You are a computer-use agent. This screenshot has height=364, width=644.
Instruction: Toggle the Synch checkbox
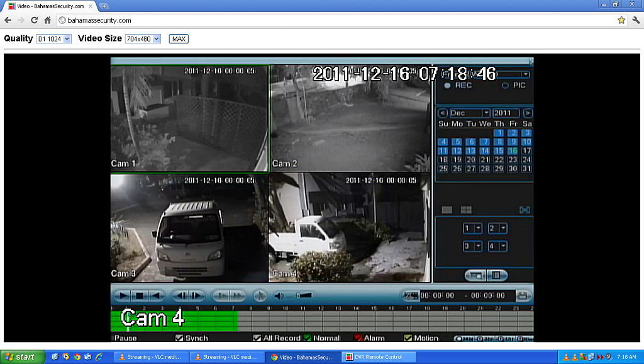tap(179, 338)
